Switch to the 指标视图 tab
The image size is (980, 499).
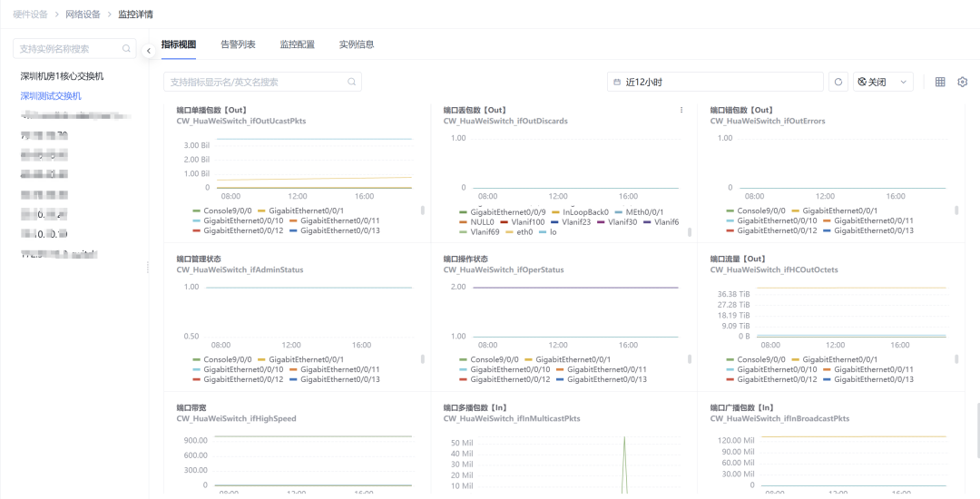click(x=179, y=44)
